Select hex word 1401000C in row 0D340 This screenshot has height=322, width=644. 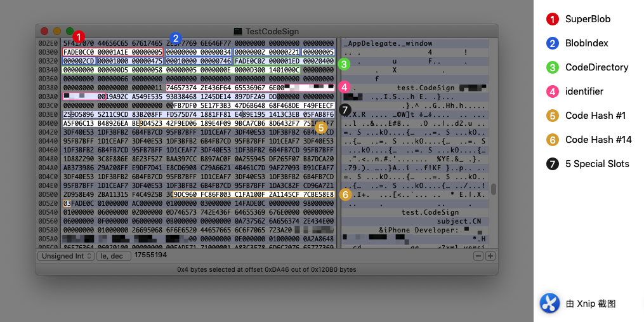pyautogui.click(x=284, y=70)
